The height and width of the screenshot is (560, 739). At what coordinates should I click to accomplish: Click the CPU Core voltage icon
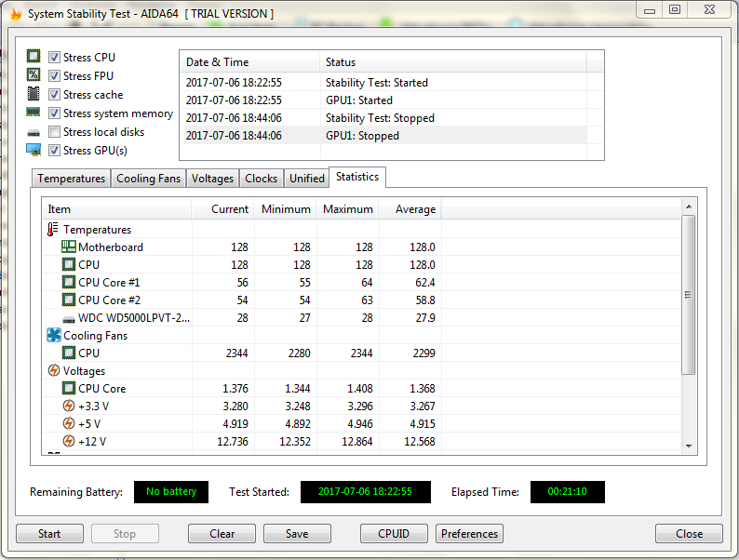pyautogui.click(x=69, y=388)
